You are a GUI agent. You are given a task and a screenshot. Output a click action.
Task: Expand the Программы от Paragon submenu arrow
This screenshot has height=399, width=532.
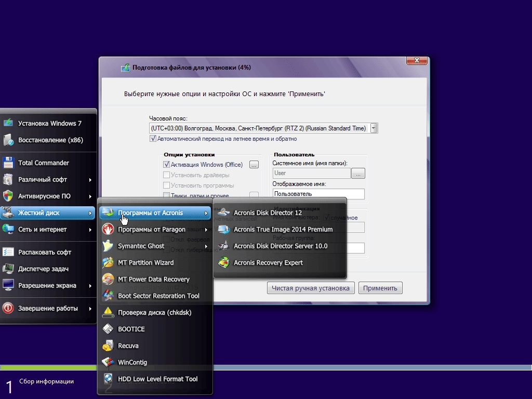[x=206, y=229]
